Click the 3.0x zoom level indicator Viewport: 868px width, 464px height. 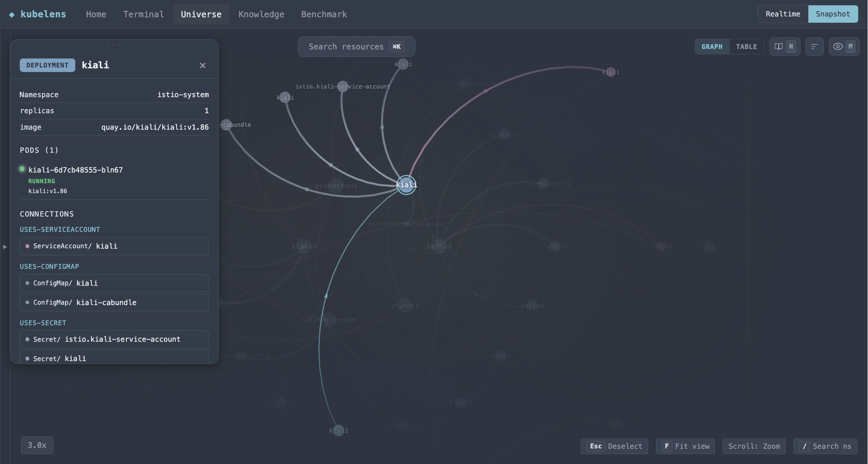(x=37, y=445)
